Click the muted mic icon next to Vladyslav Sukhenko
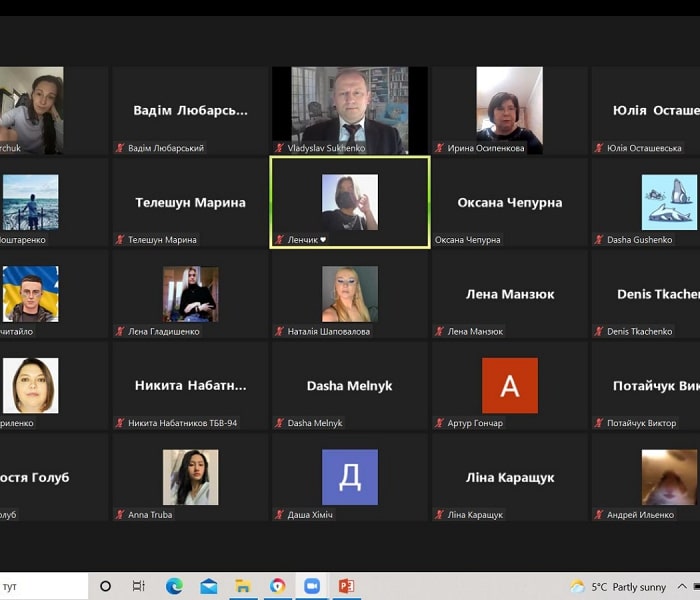The width and height of the screenshot is (700, 600). [x=279, y=148]
